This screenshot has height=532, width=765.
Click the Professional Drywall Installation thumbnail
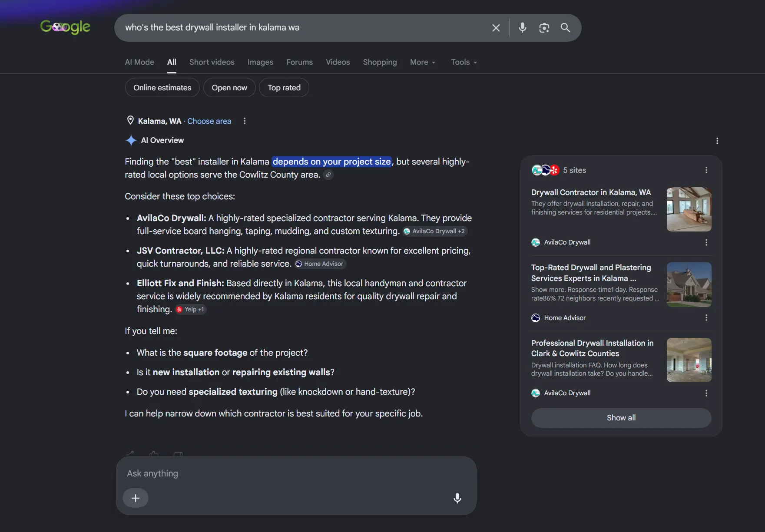(x=689, y=360)
